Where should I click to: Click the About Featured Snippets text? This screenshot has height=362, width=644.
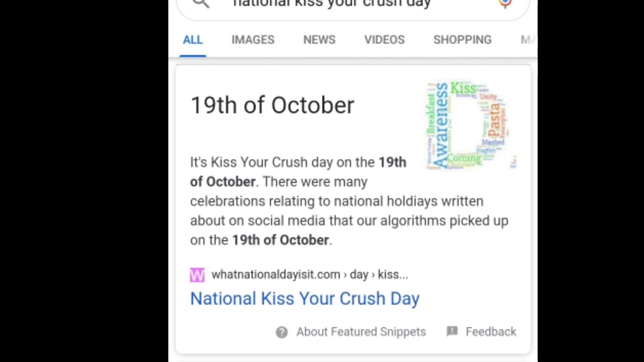pos(361,332)
